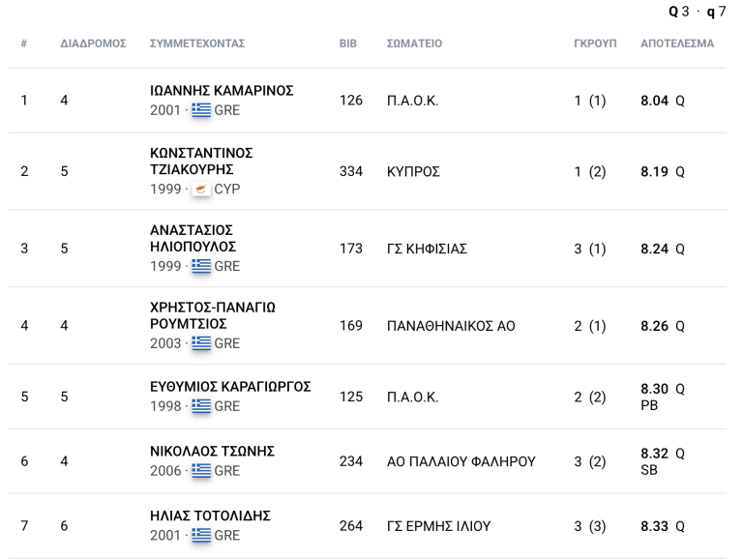Click the Q3 · q7 qualification legend

point(697,12)
